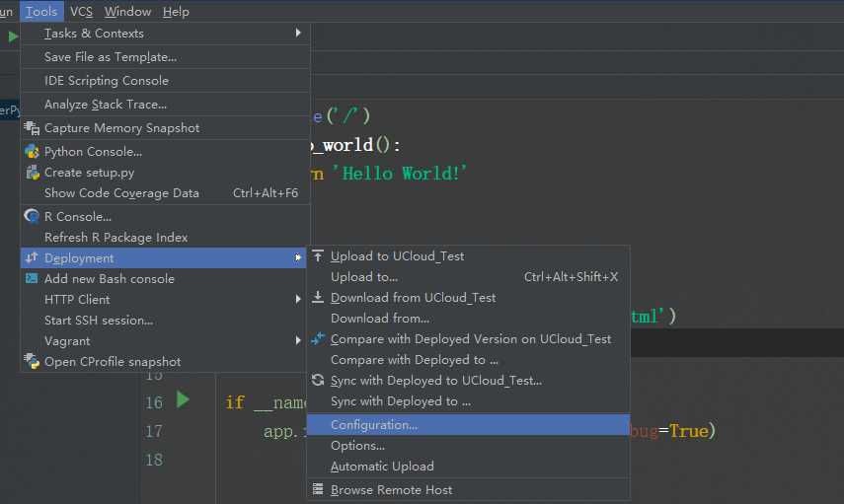Image resolution: width=844 pixels, height=504 pixels.
Task: Click the green Run button in toolbar
Action: (x=13, y=36)
